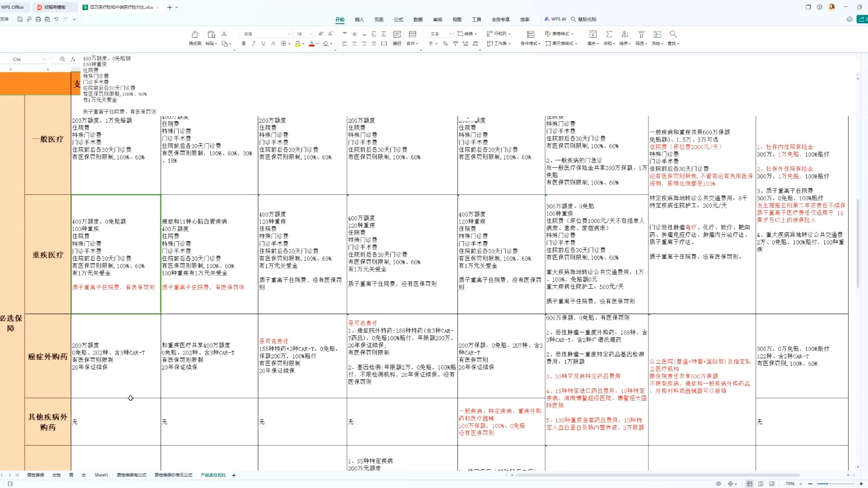Click the Freeze panes (冻结) icon
The height and width of the screenshot is (488, 868).
point(657,34)
